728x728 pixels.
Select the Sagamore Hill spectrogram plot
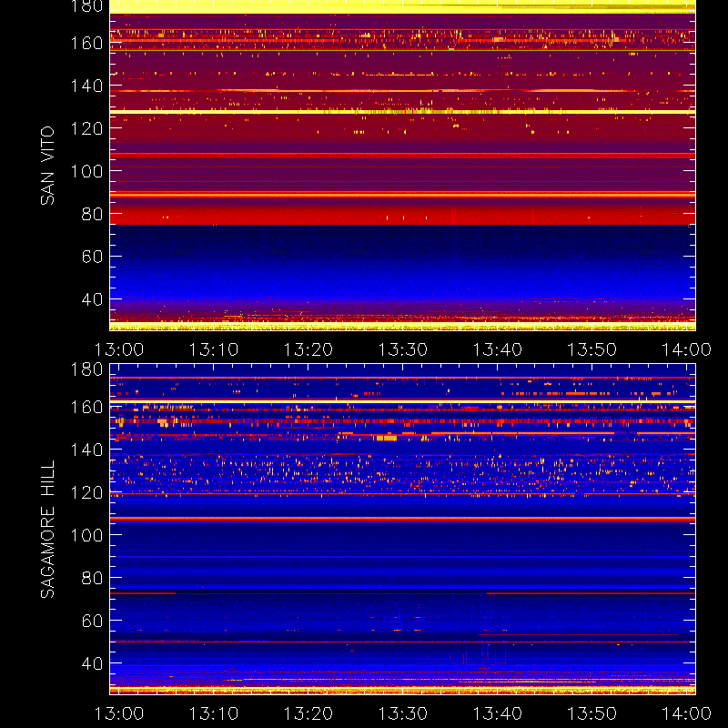click(x=402, y=530)
